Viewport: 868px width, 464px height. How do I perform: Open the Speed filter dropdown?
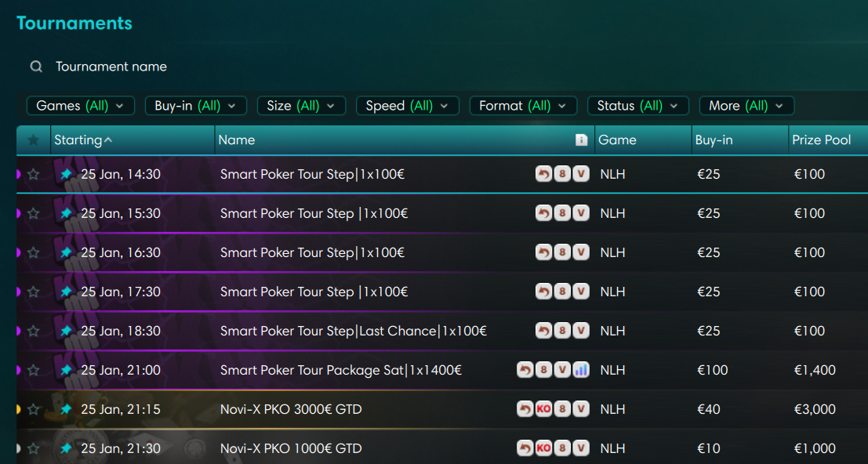(x=407, y=106)
